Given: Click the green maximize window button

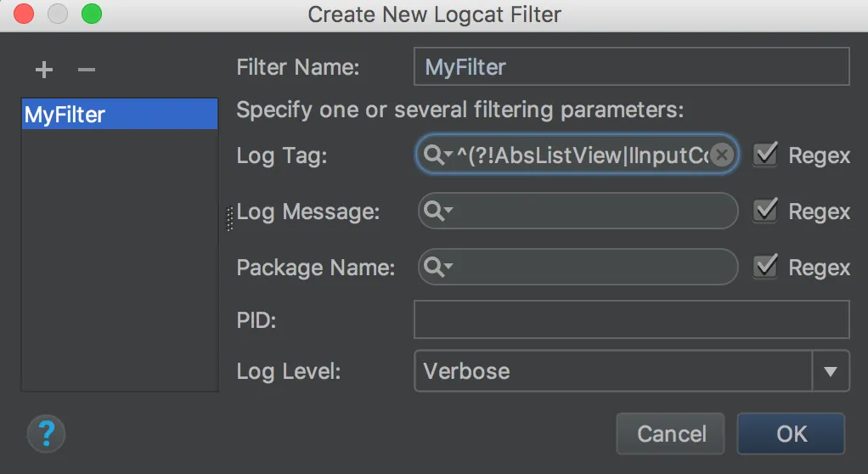Looking at the screenshot, I should [x=91, y=14].
